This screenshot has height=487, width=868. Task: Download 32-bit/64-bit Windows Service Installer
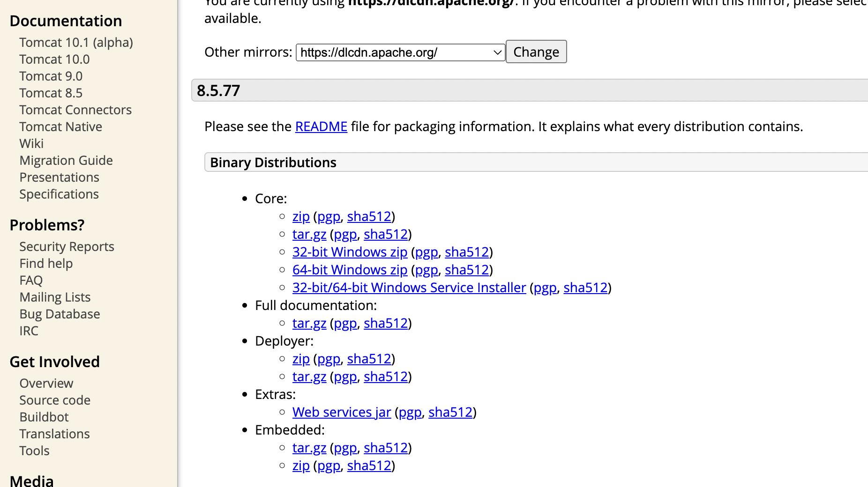[x=409, y=288]
